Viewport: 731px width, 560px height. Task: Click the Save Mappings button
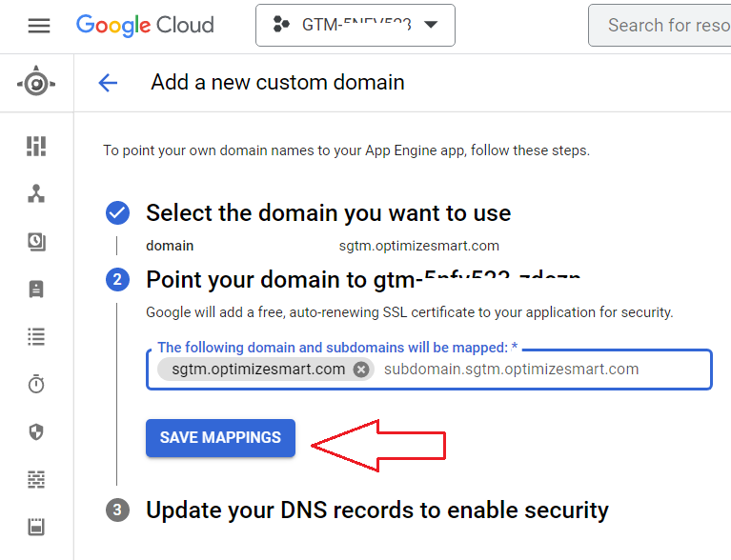tap(220, 438)
